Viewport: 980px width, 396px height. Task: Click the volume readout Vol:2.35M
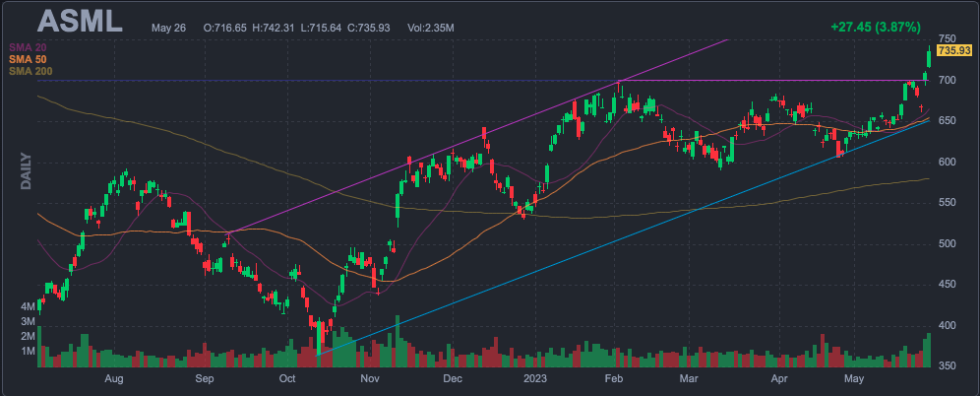coord(431,29)
